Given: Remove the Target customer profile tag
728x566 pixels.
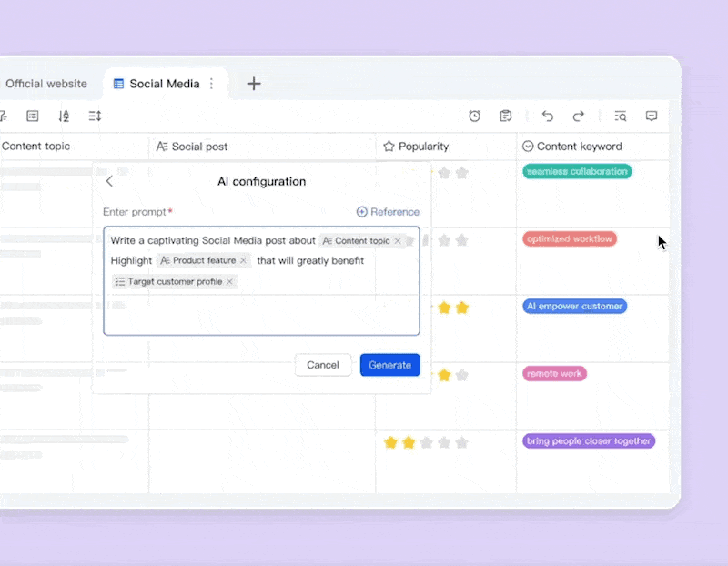Looking at the screenshot, I should (229, 281).
